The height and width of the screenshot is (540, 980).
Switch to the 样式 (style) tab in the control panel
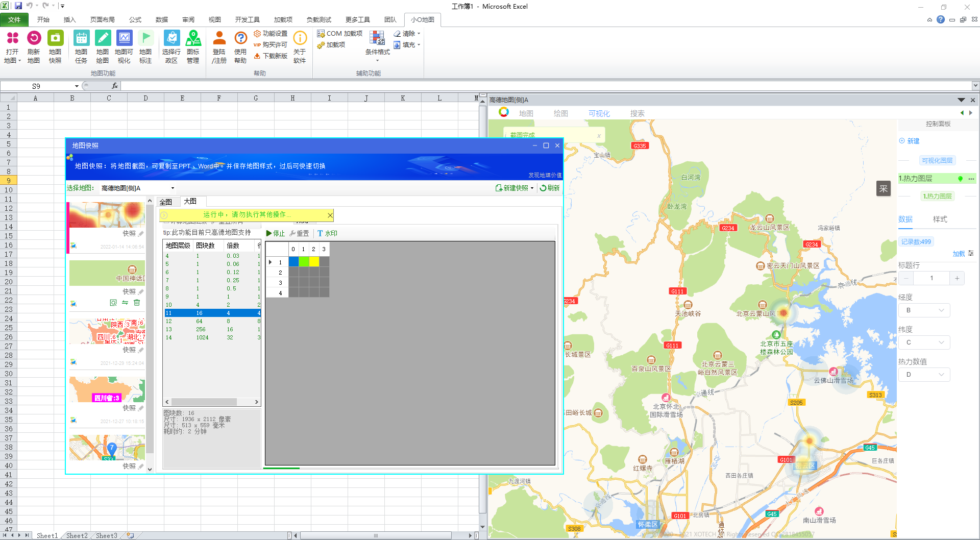(940, 219)
